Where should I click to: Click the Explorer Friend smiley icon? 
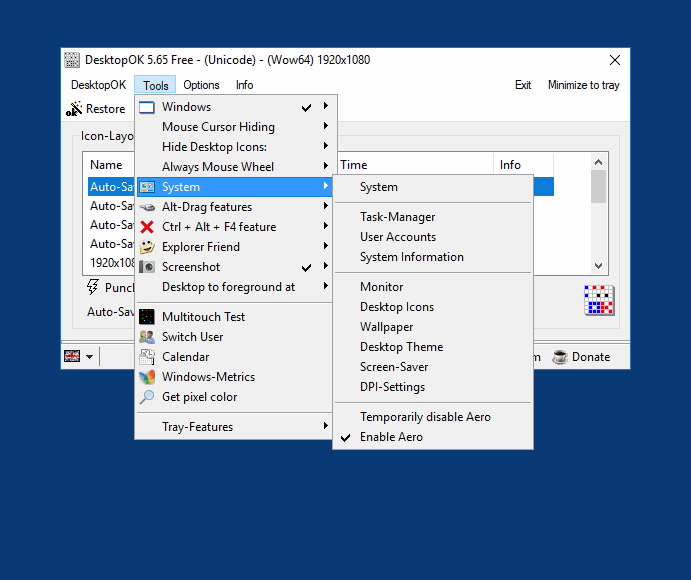coord(147,247)
